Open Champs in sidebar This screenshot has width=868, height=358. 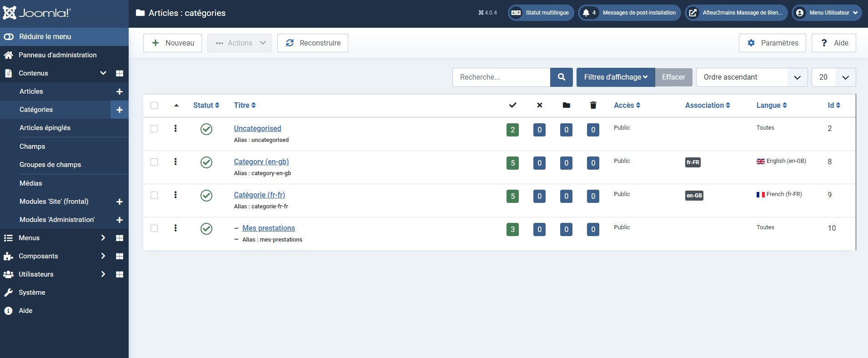tap(32, 146)
